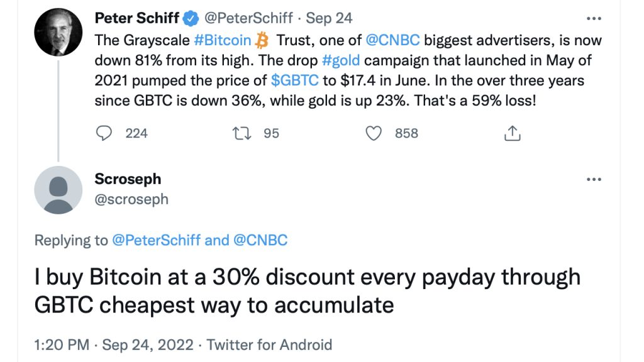644x362 pixels.
Task: Click the @CNBC mention in the tweet
Action: pyautogui.click(x=393, y=40)
